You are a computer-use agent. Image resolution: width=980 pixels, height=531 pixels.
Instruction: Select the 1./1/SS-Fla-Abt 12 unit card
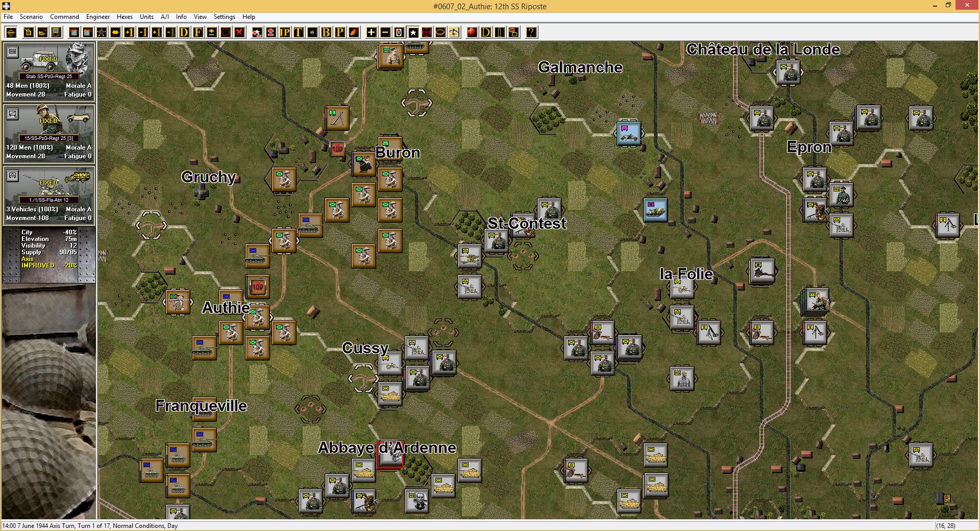coord(48,195)
